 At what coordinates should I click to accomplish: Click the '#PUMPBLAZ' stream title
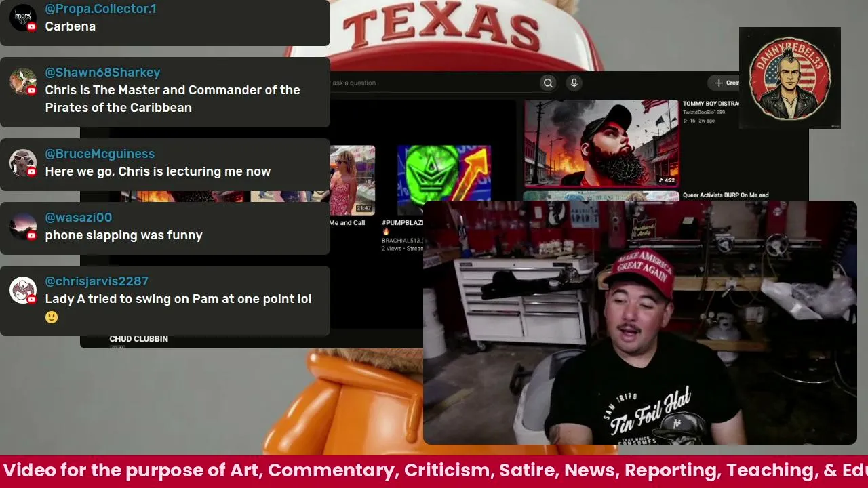403,222
